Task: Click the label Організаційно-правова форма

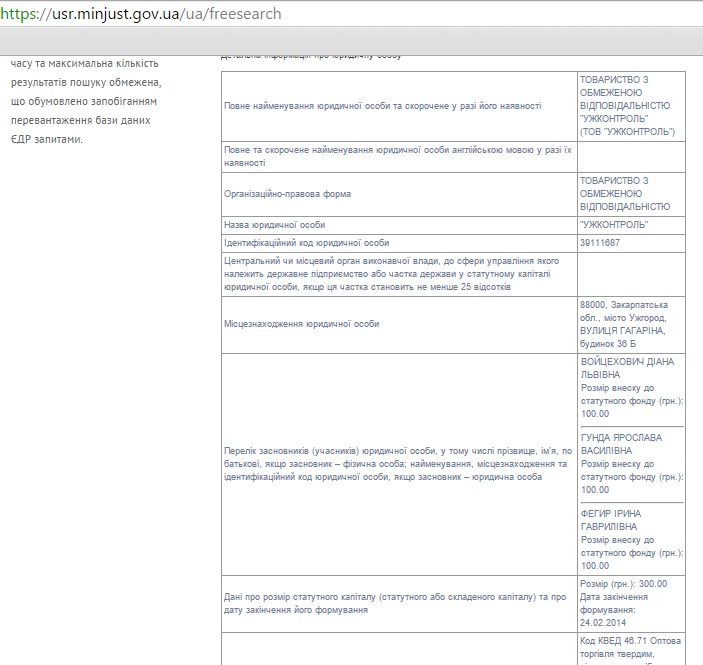Action: tap(287, 194)
